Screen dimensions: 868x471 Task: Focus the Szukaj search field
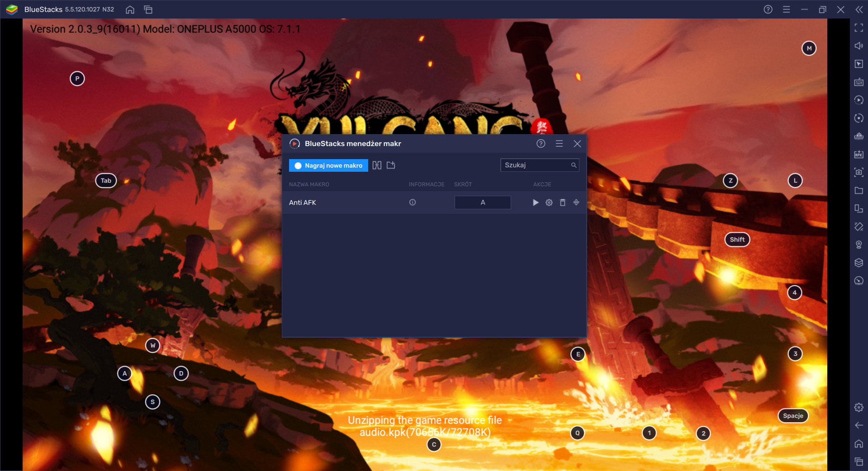pyautogui.click(x=540, y=165)
